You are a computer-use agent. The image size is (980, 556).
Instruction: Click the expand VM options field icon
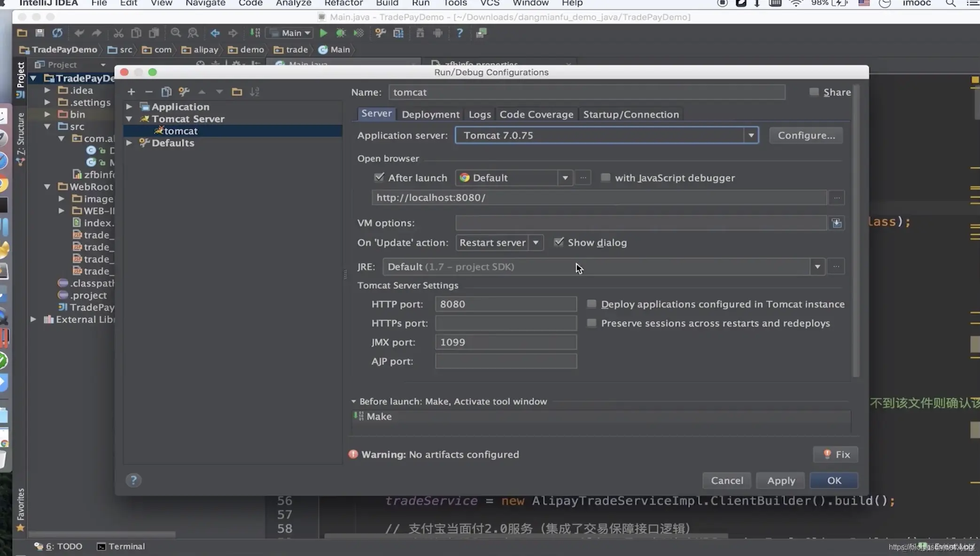coord(837,223)
